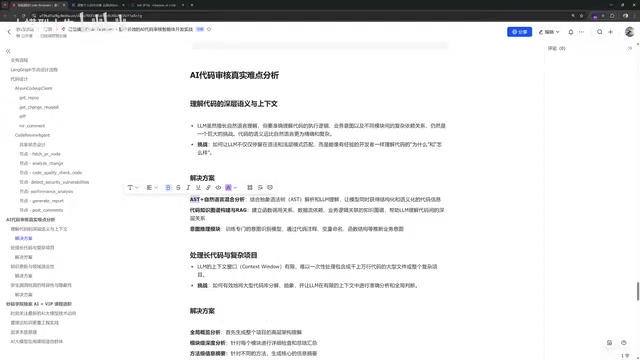The height and width of the screenshot is (360, 640).
Task: Toggle underline formatting
Action: pyautogui.click(x=198, y=187)
